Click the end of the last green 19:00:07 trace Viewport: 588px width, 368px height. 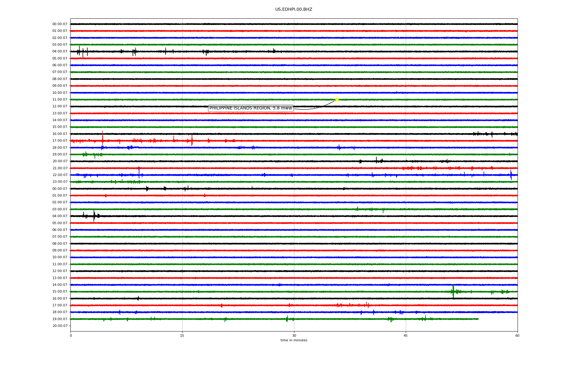pyautogui.click(x=478, y=319)
